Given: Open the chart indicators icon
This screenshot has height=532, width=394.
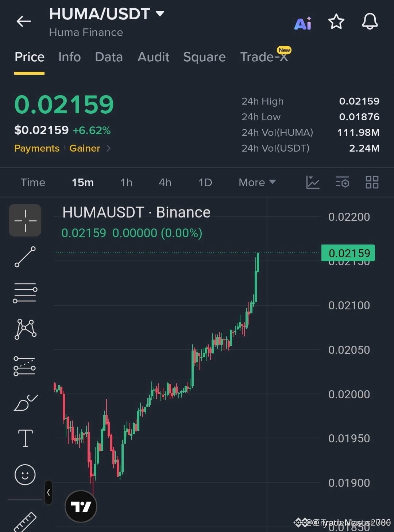Looking at the screenshot, I should tap(313, 182).
